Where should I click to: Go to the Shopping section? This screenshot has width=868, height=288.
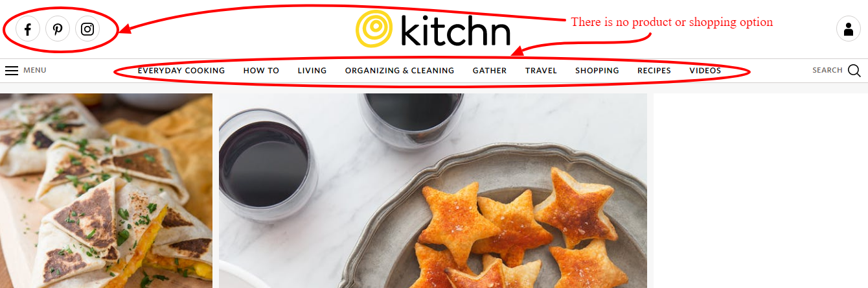(597, 71)
